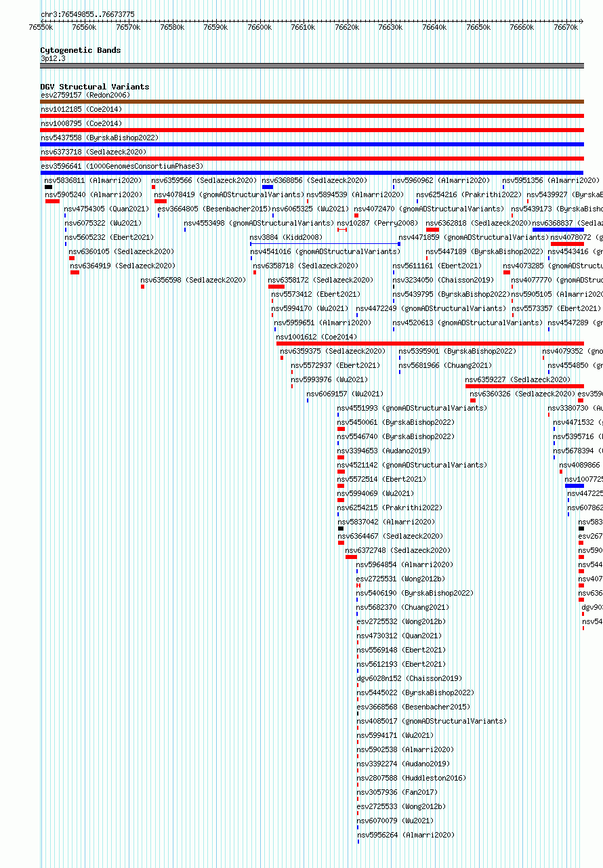Select nsv6362818 (Sedlazeck2020) label
The height and width of the screenshot is (868, 603).
[478, 223]
